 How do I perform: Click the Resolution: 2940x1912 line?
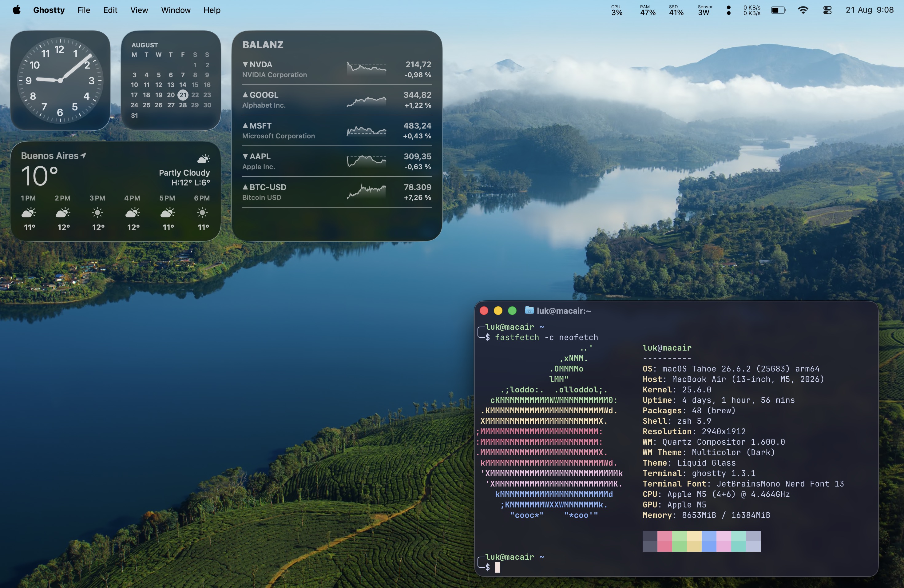coord(694,431)
